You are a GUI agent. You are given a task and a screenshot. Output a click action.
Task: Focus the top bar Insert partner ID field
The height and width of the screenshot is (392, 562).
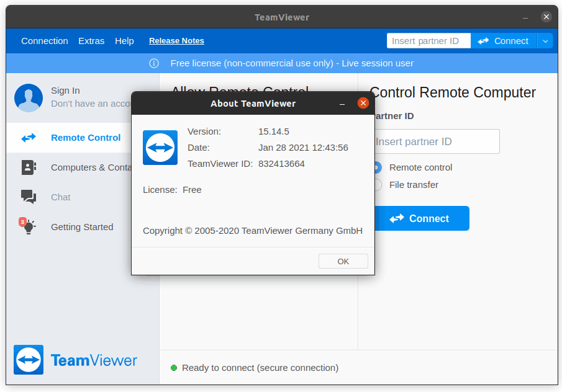tap(428, 41)
